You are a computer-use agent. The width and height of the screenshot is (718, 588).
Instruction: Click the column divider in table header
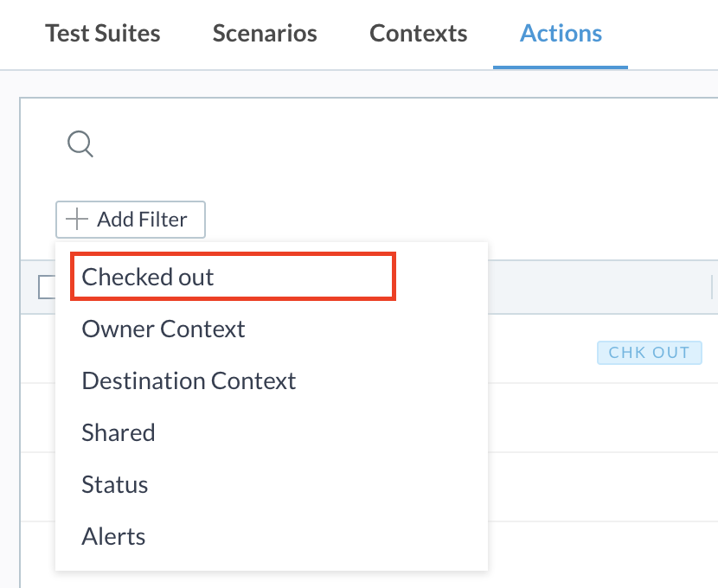pos(713,287)
